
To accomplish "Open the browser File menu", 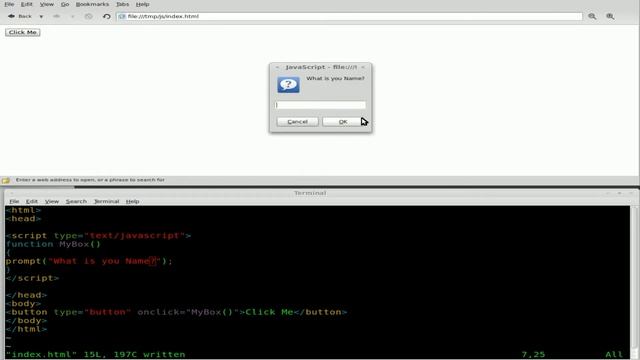I will [9, 4].
